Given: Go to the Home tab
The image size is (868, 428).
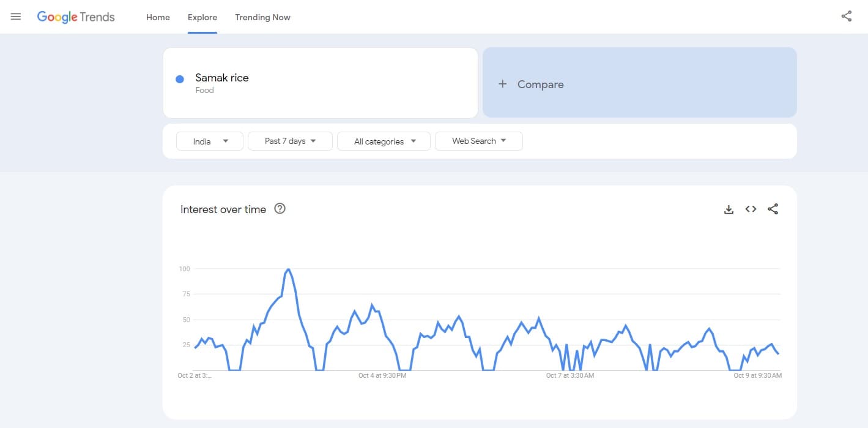Looking at the screenshot, I should (158, 17).
